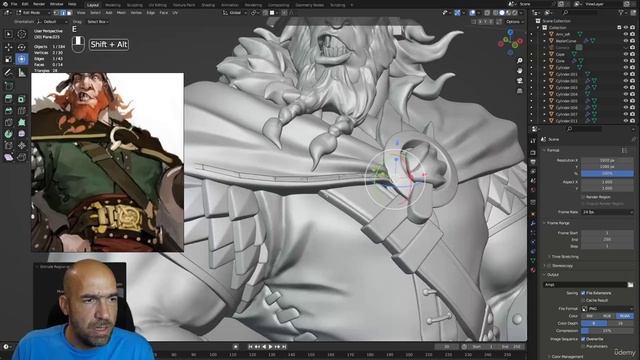
Task: Open the File menu
Action: click(14, 4)
